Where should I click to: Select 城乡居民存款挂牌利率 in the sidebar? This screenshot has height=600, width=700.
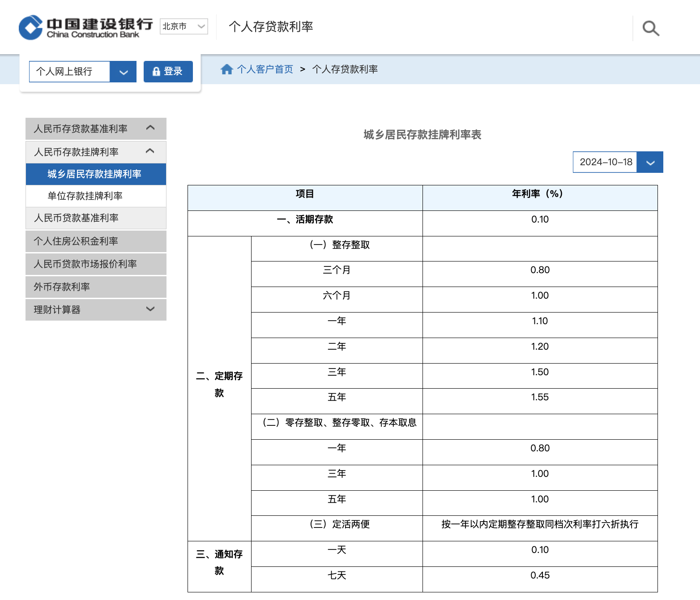tap(94, 174)
